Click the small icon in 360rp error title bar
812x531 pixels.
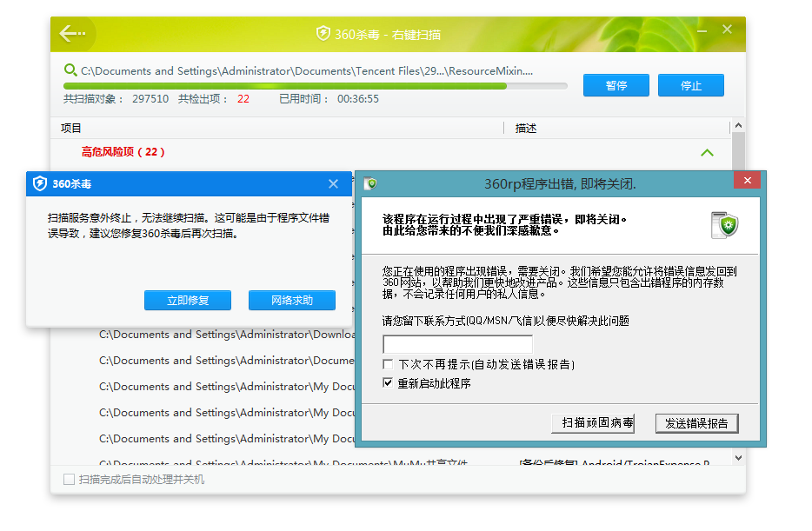370,183
